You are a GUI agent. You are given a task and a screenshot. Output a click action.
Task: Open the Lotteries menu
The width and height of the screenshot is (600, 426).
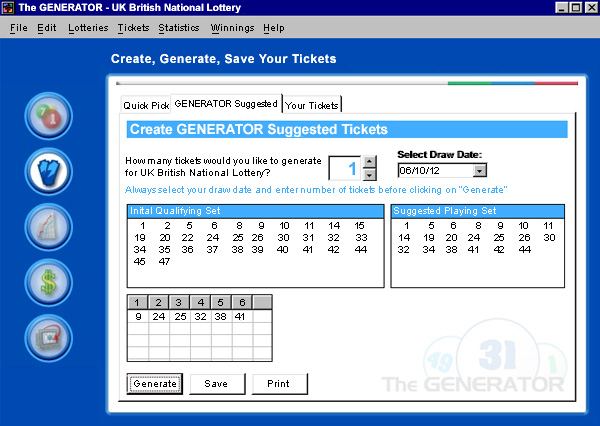(88, 28)
